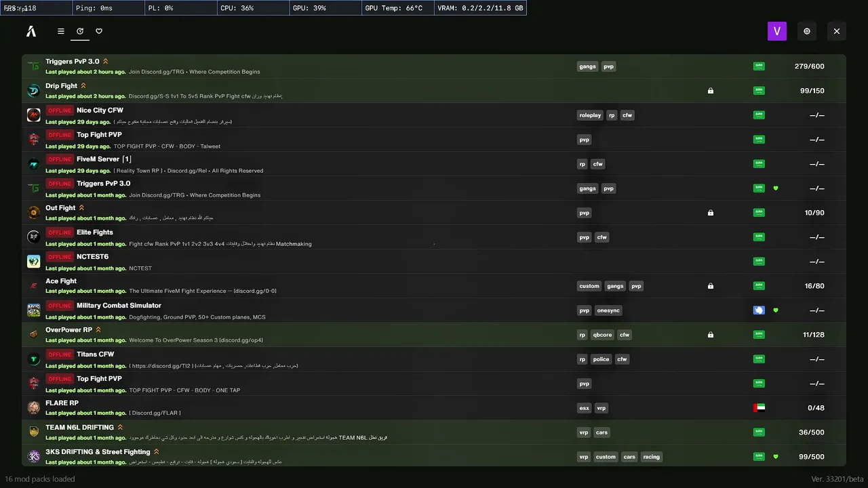The image size is (868, 488).
Task: Click the OFFLINE badge on Titans CFW
Action: coord(60,354)
